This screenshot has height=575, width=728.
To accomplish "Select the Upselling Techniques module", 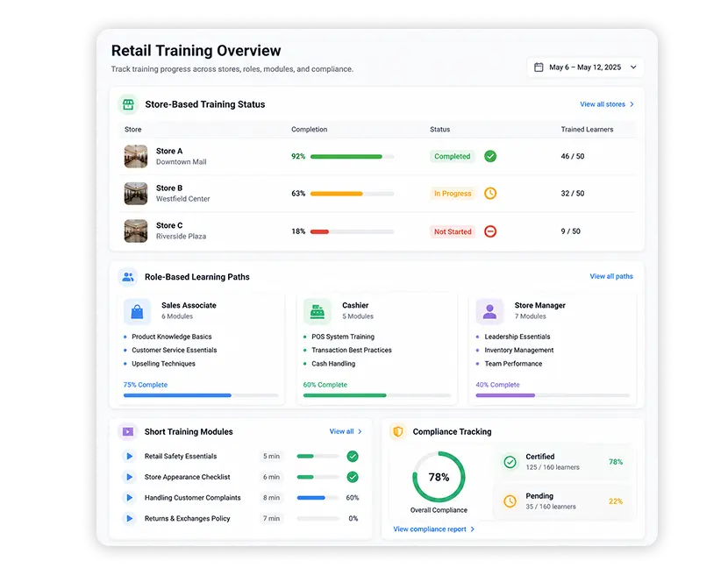I will coord(163,364).
